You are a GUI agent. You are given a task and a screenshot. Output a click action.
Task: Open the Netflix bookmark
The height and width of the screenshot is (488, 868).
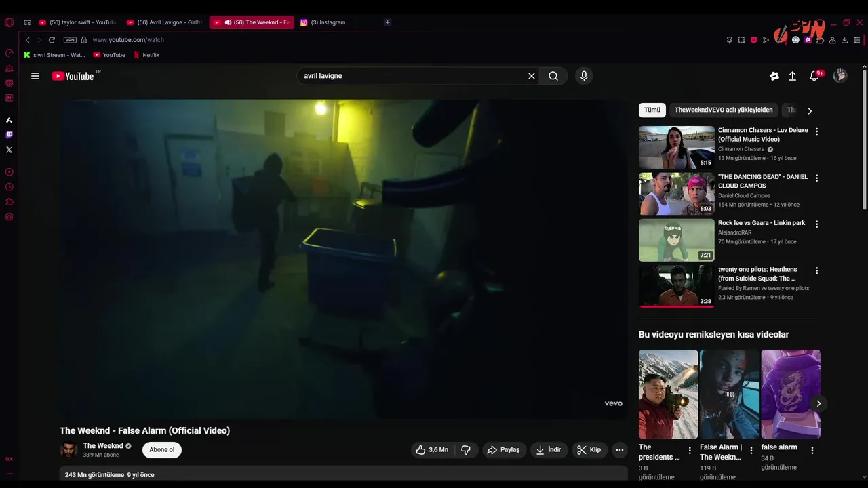click(x=146, y=55)
